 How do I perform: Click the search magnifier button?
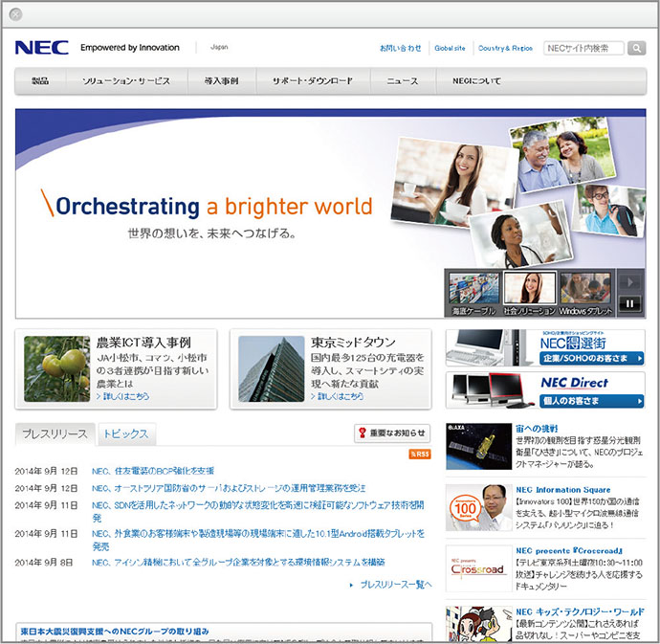(636, 48)
